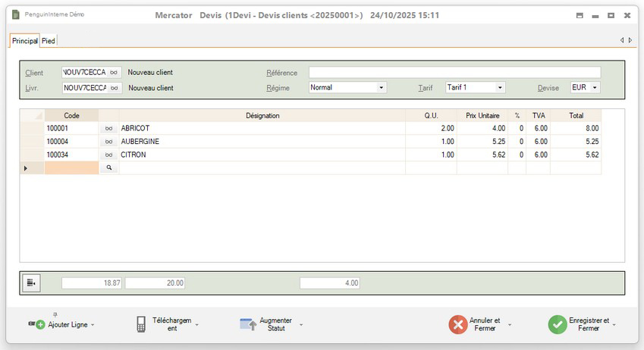
Task: Select TVA 6.00 in AUBERGINE row
Action: 539,142
